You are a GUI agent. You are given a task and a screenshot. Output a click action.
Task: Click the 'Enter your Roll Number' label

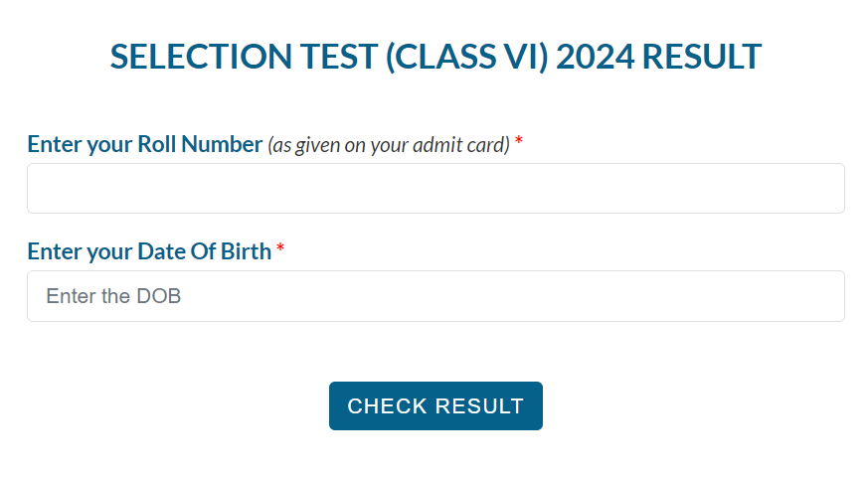pos(144,144)
